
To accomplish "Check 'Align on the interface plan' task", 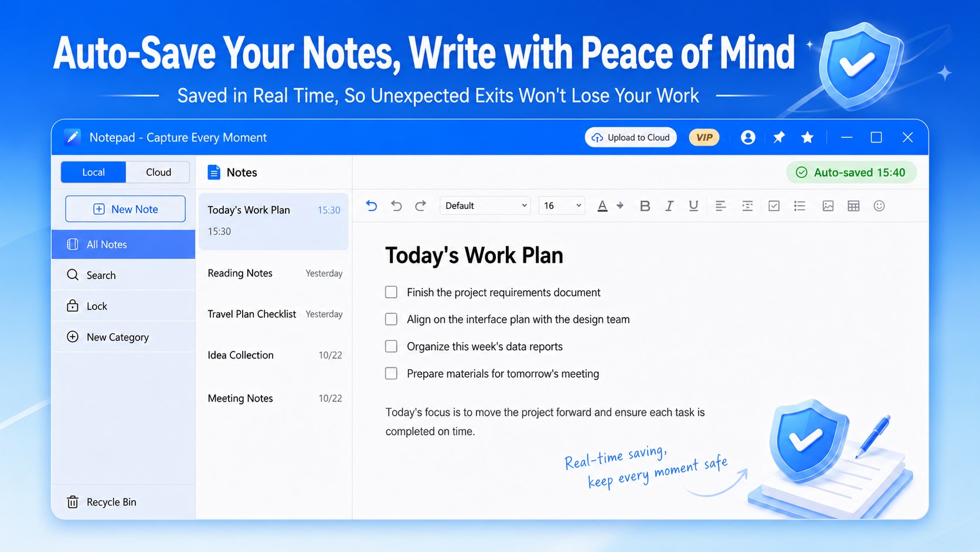I will click(x=391, y=319).
